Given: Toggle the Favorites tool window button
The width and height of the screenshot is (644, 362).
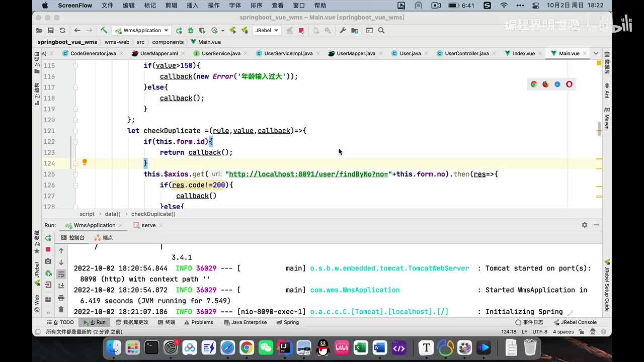Looking at the screenshot, I should [x=37, y=242].
